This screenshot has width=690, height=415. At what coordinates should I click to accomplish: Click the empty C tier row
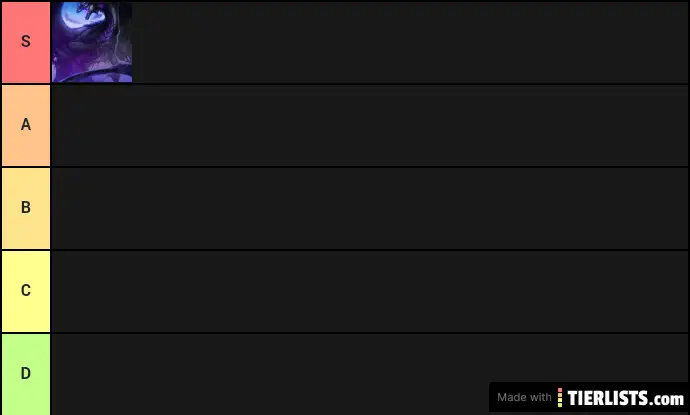(x=369, y=291)
